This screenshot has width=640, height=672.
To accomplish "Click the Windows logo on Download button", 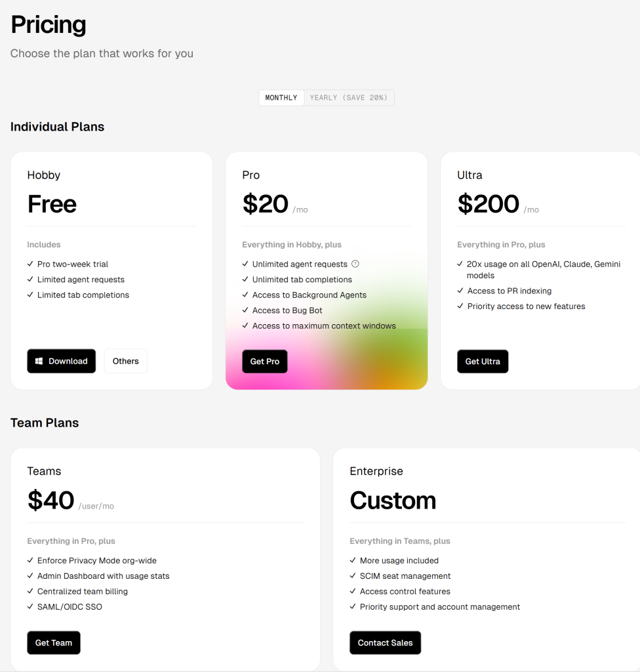I will (x=39, y=361).
